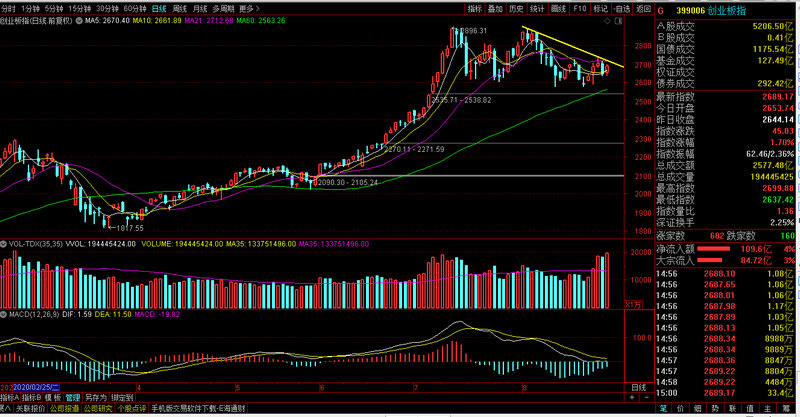Open the 指标 indicator menu in top toolbar
This screenshot has height=417, width=800.
click(x=475, y=8)
